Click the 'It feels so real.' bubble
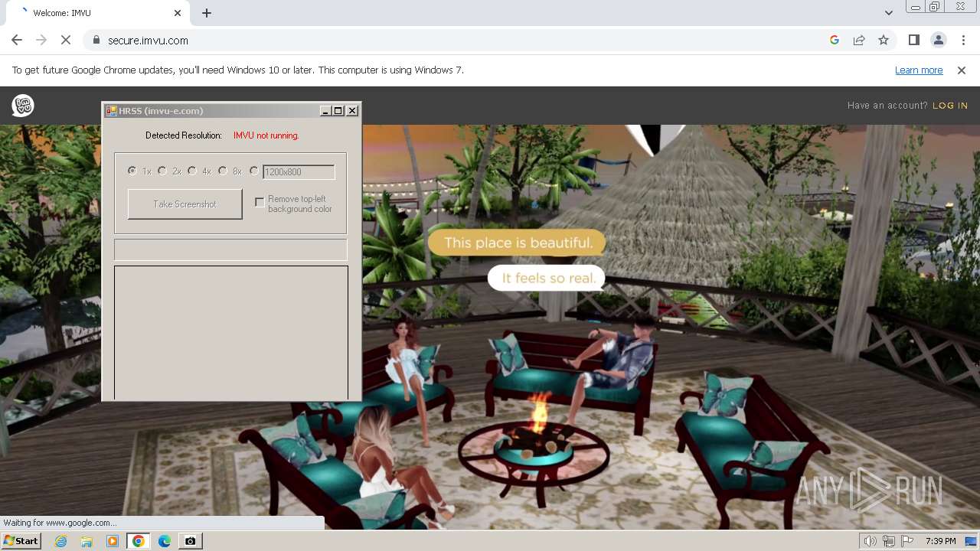 [x=548, y=278]
